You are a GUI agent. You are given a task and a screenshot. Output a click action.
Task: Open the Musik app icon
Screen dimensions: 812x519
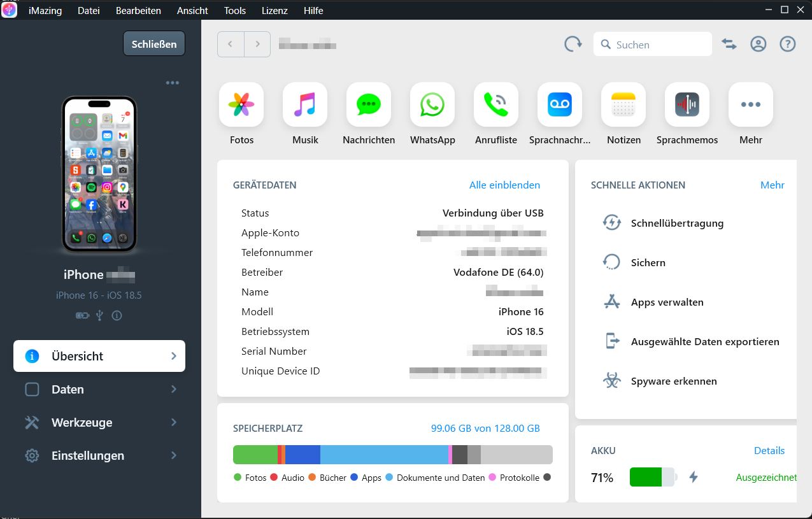(305, 104)
